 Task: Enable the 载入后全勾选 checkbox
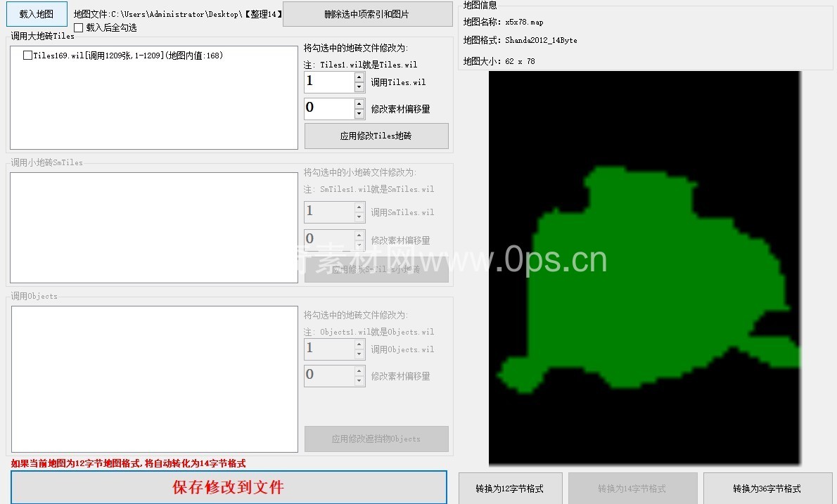pos(79,28)
